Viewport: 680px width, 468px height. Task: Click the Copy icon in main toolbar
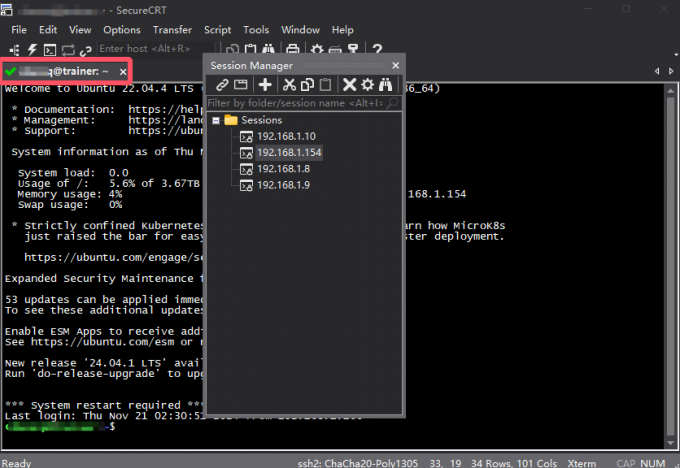click(232, 50)
